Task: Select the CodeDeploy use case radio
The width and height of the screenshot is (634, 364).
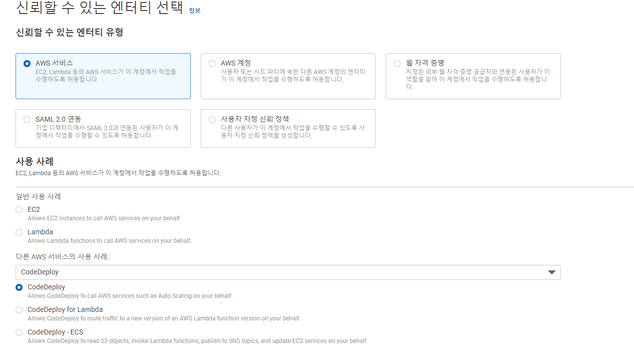Action: (19, 287)
